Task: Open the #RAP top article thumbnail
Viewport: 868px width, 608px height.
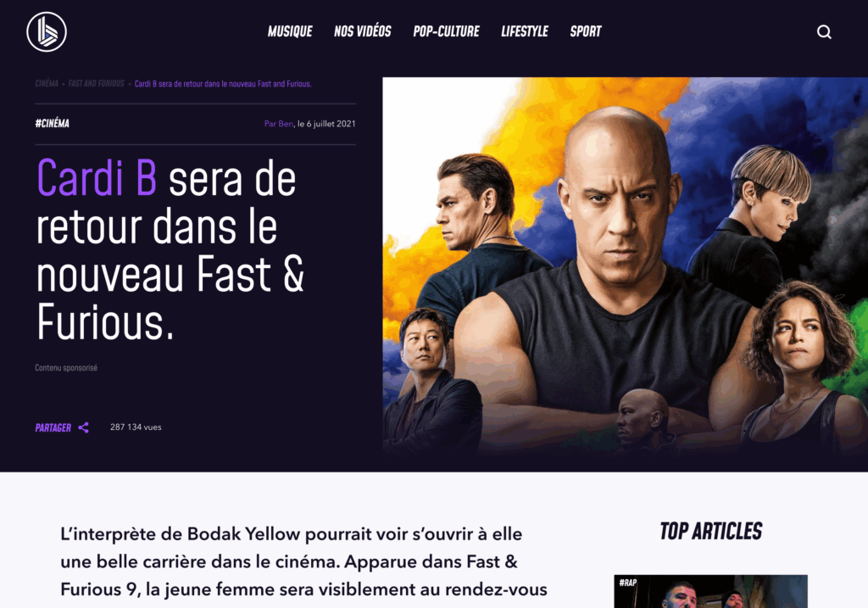Action: pos(711,591)
